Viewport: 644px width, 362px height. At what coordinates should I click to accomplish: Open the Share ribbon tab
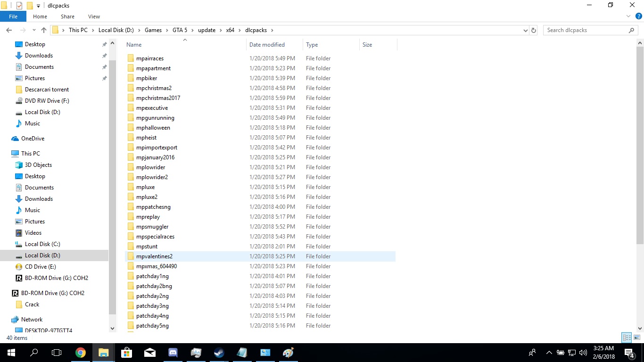(x=67, y=16)
